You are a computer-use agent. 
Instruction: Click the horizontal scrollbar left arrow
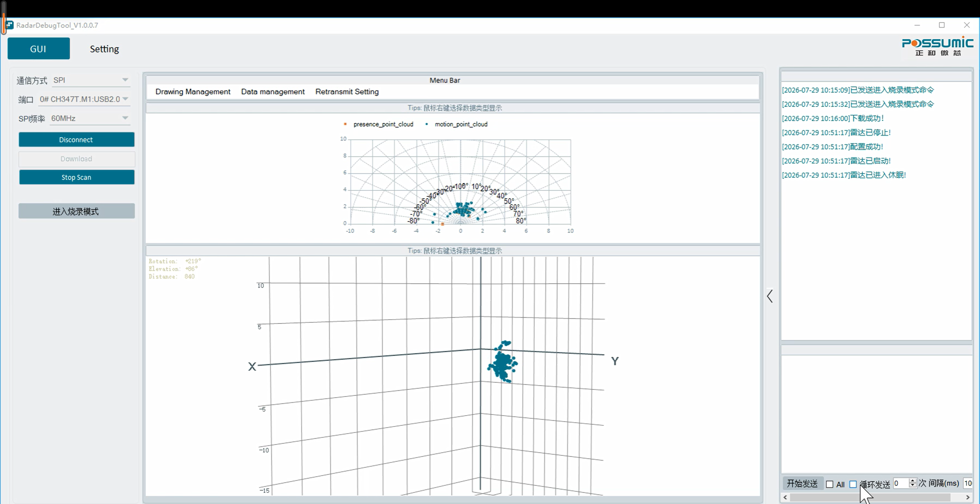pos(785,497)
